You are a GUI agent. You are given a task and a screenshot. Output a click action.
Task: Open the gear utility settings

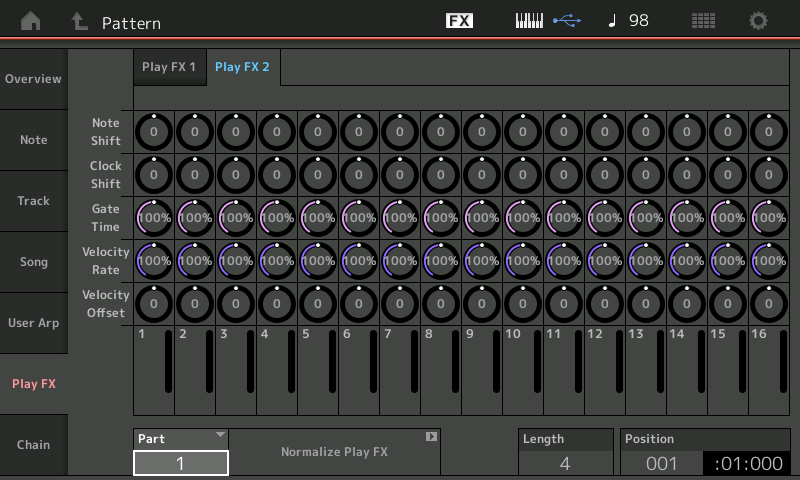tap(758, 21)
